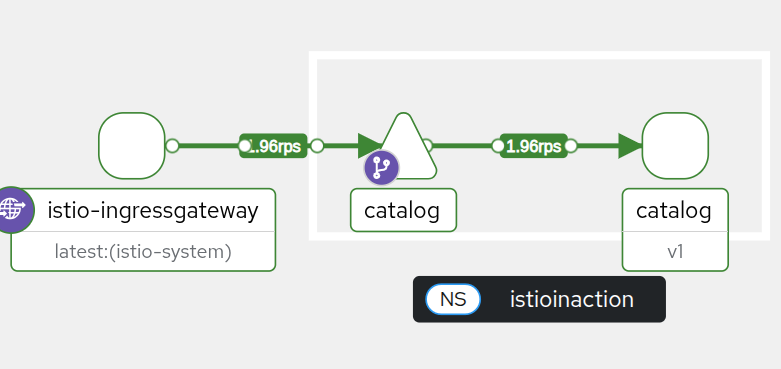781x369 pixels.
Task: Click the edge source dot beside ingressgateway node
Action: (x=172, y=146)
